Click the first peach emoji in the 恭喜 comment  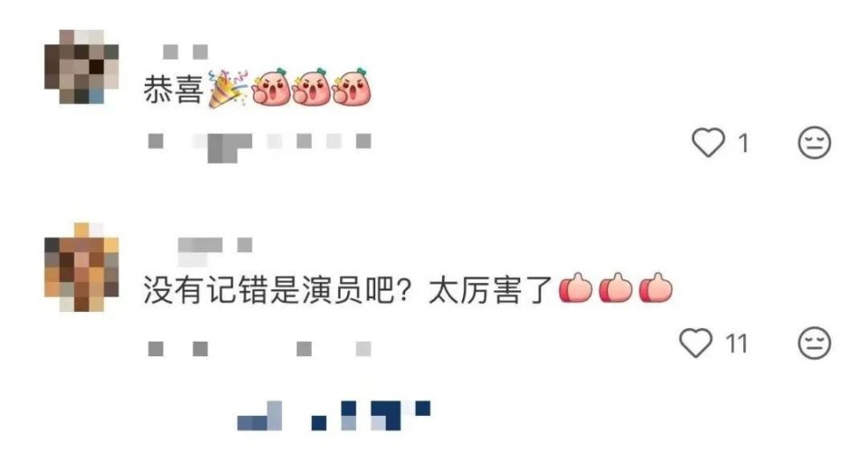pos(271,88)
